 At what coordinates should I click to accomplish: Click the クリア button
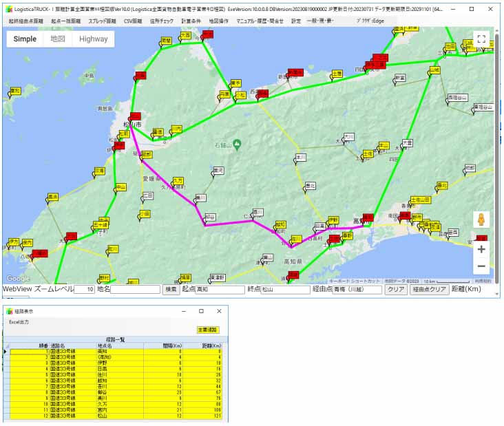pyautogui.click(x=396, y=290)
